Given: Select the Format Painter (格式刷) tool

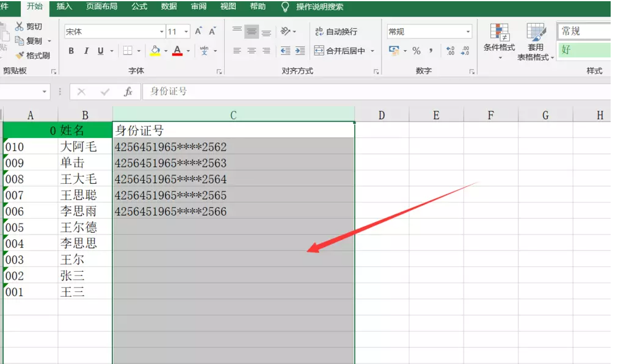Looking at the screenshot, I should tap(34, 55).
